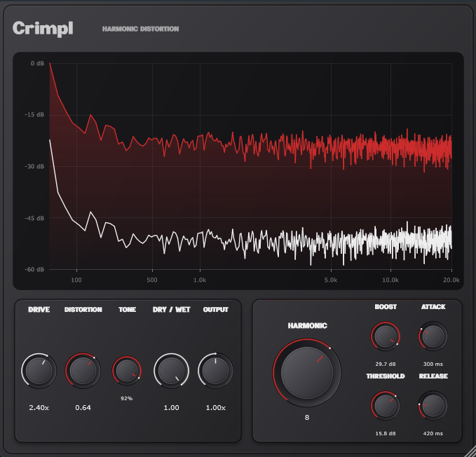This screenshot has height=457, width=476.
Task: Click the OUTPUT label
Action: (x=215, y=310)
